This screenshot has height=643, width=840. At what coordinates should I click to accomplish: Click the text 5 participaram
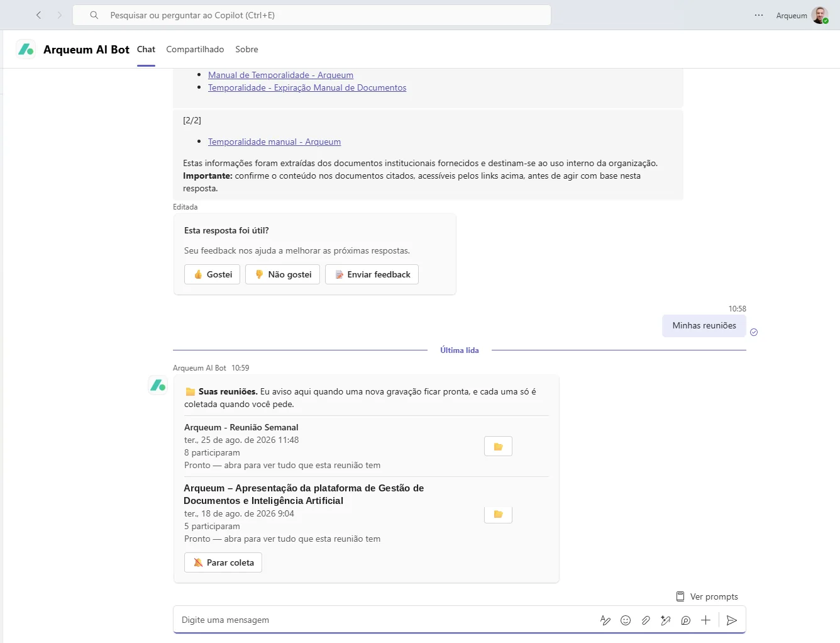[212, 526]
